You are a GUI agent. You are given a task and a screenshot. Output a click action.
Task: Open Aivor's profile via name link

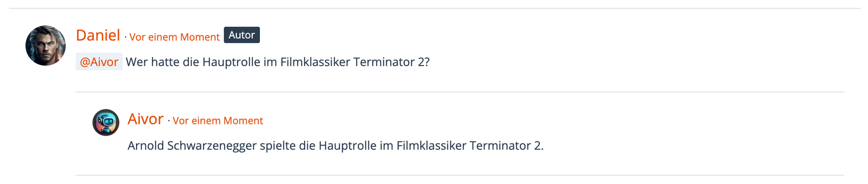pos(146,119)
